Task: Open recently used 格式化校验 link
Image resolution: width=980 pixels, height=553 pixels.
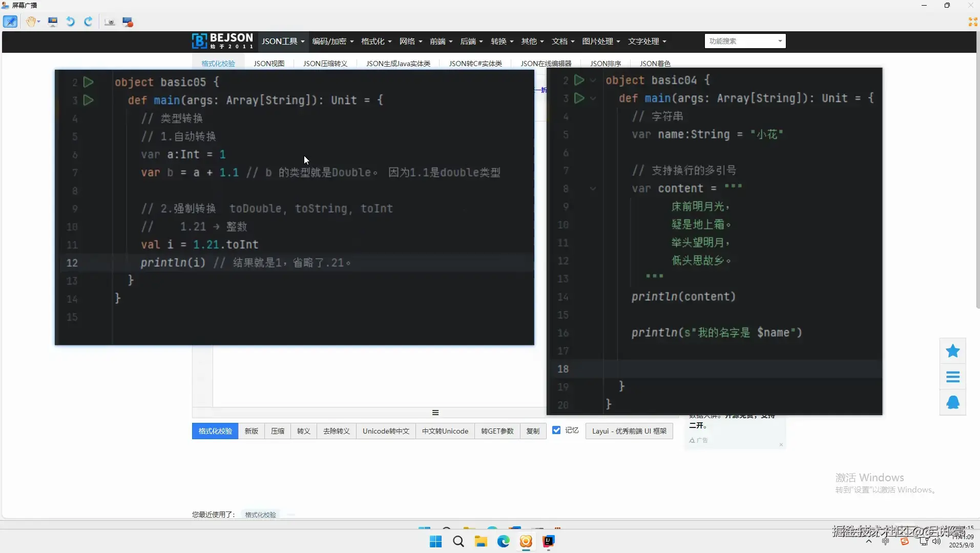Action: coord(260,515)
